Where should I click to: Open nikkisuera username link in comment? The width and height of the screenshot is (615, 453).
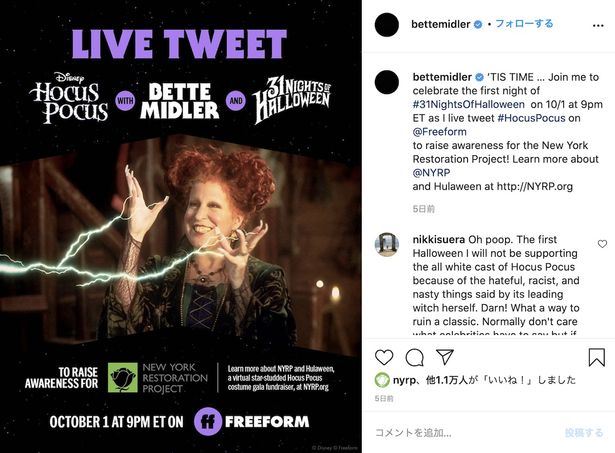439,239
